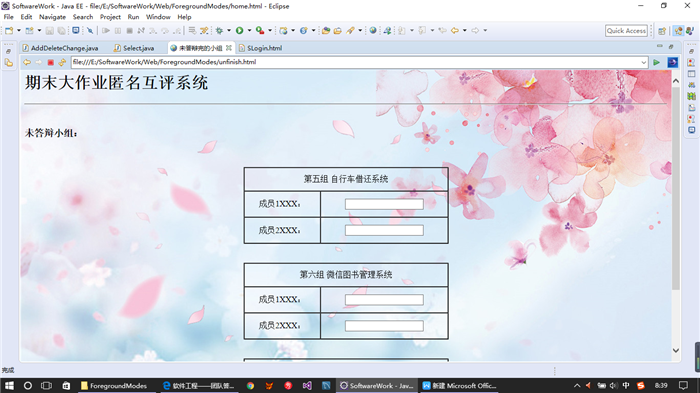Click the 第六组 微信图书管理系统 header
This screenshot has height=393, width=700.
[x=346, y=275]
